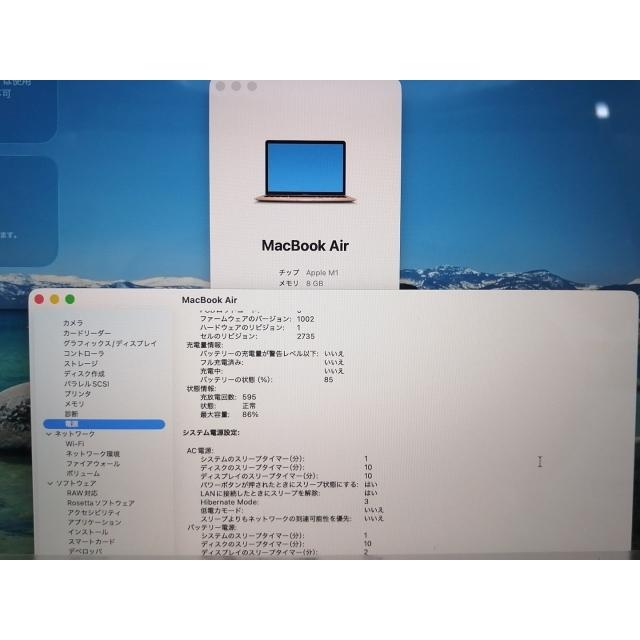Click the メモリ 8 GB line
The image size is (640, 640).
click(301, 283)
